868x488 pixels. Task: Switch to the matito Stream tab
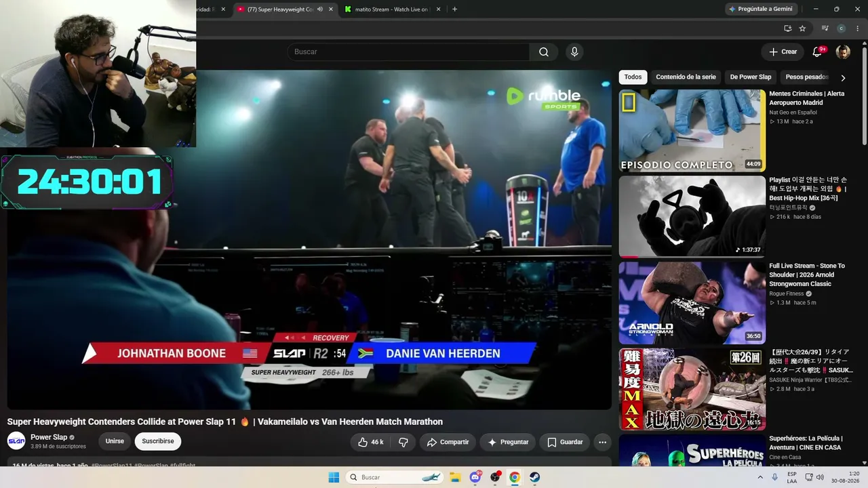[392, 9]
